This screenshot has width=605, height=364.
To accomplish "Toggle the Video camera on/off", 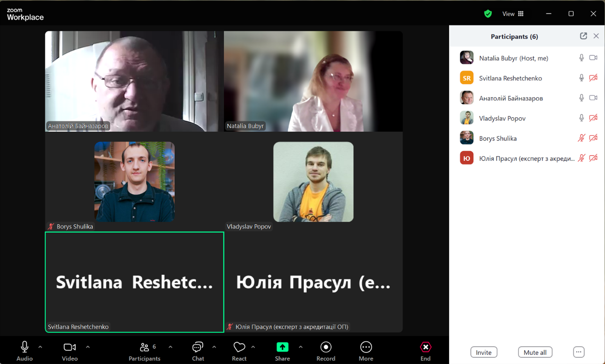I will [69, 347].
